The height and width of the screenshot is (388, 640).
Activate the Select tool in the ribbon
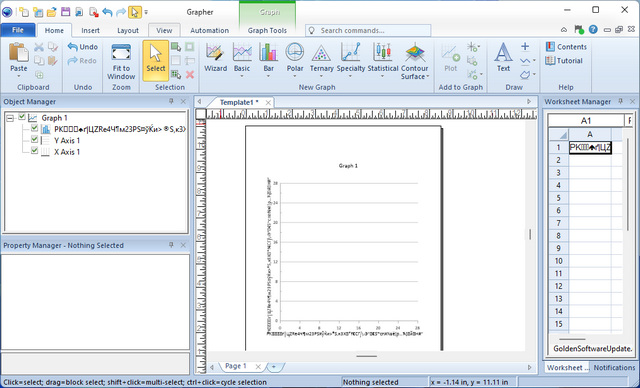coord(156,60)
